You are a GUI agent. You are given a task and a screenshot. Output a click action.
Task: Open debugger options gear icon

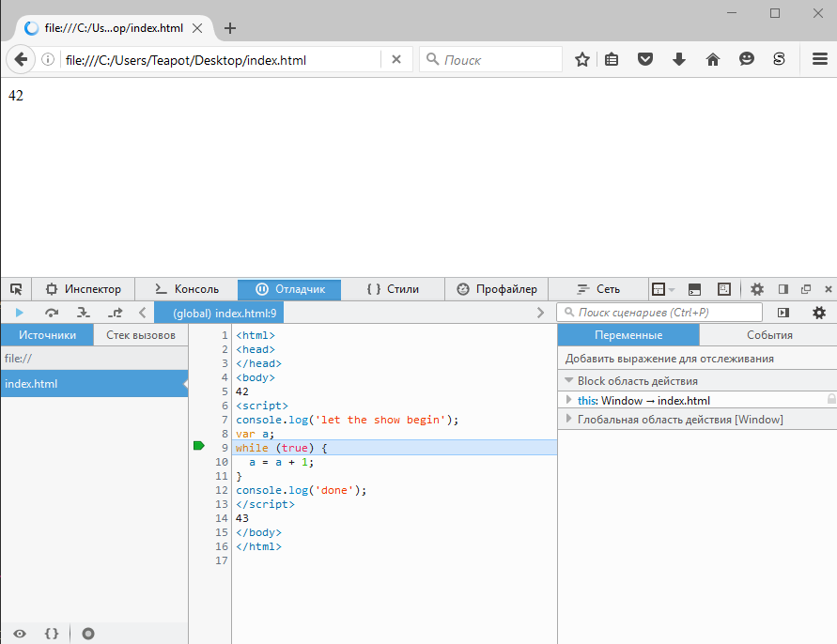pos(819,313)
